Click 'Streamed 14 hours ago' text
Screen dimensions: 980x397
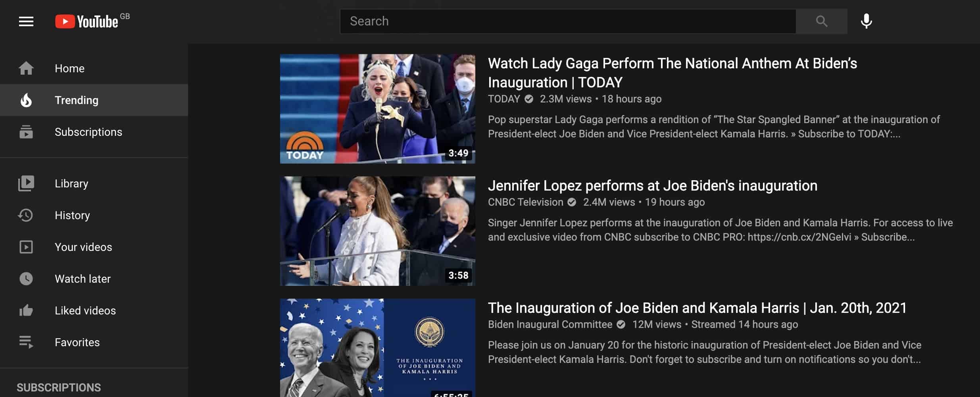[744, 324]
